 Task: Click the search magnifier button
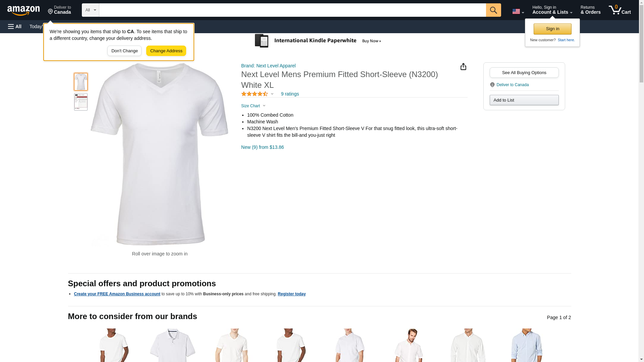493,10
